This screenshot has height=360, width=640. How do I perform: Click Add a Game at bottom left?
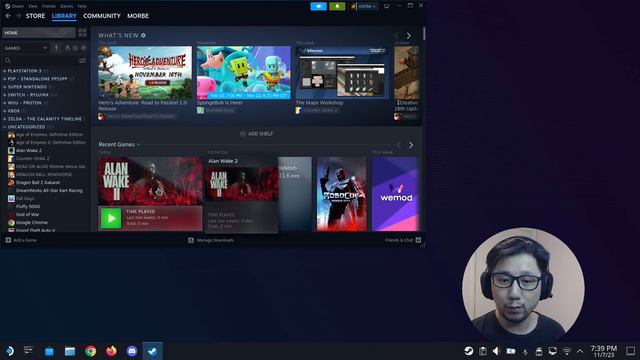tap(21, 240)
